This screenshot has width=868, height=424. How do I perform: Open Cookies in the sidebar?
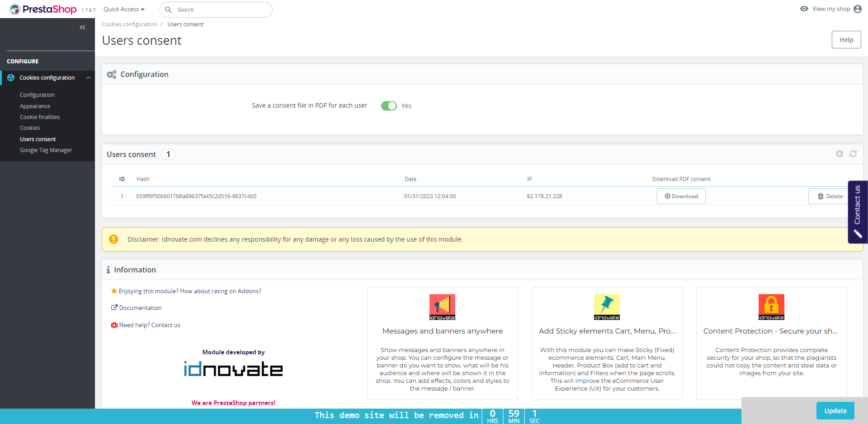[x=30, y=128]
